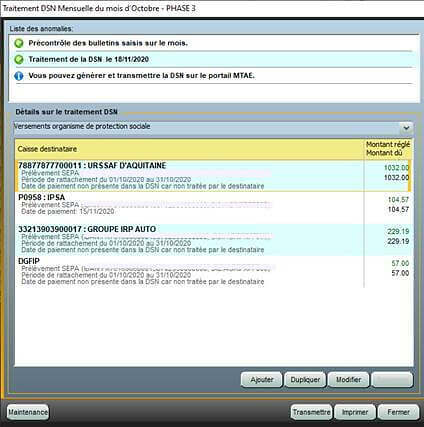Screen dimensions: 424x427
Task: Click the Ajouter button
Action: (262, 380)
